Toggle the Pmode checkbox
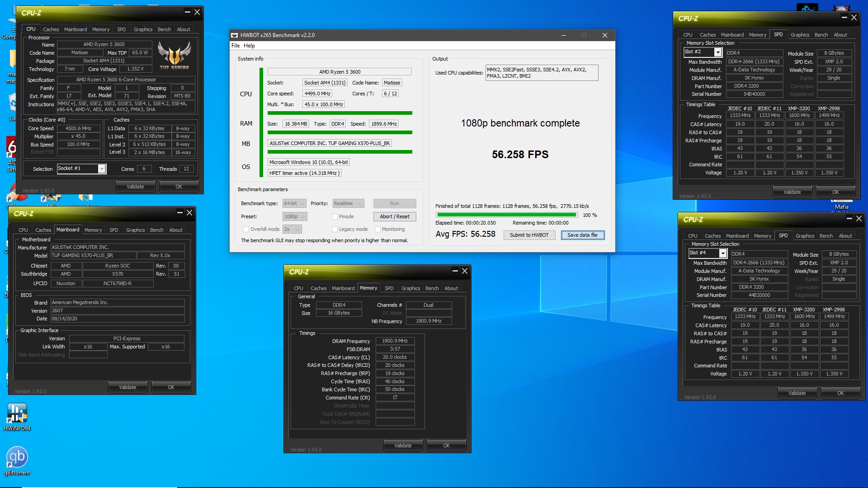Image resolution: width=868 pixels, height=488 pixels. click(x=335, y=216)
